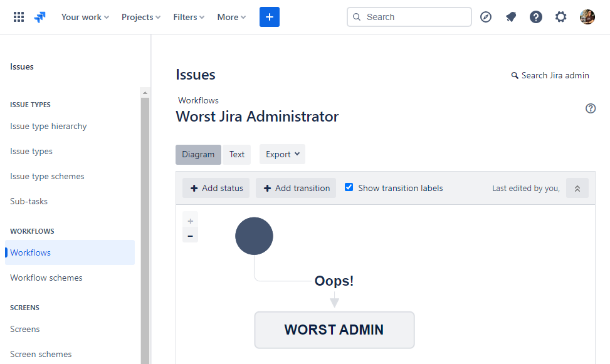The image size is (610, 364).
Task: Open the notifications bell icon
Action: click(x=511, y=17)
